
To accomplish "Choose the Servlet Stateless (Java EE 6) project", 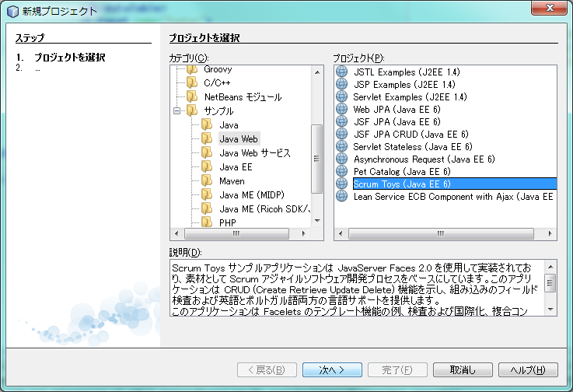I will pyautogui.click(x=413, y=147).
